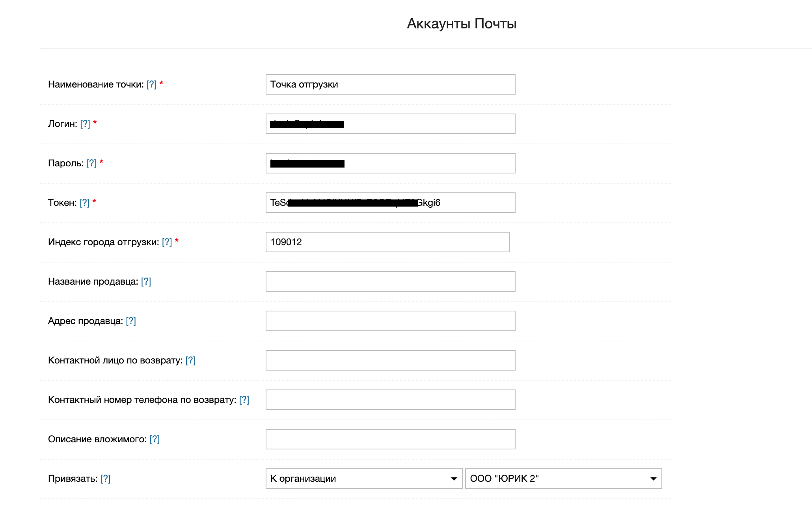Open [?] help for Описание вложимого

pyautogui.click(x=155, y=439)
